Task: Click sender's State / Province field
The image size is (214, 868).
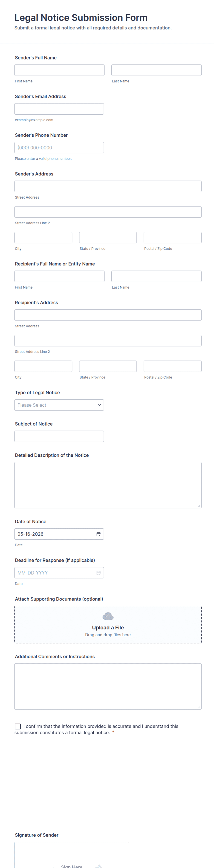Action: 108,238
